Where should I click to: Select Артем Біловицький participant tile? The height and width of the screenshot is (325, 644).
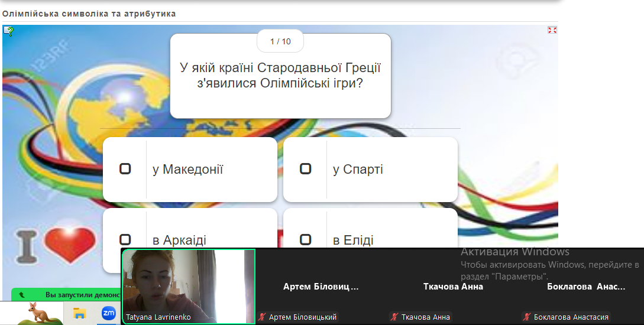pos(321,286)
